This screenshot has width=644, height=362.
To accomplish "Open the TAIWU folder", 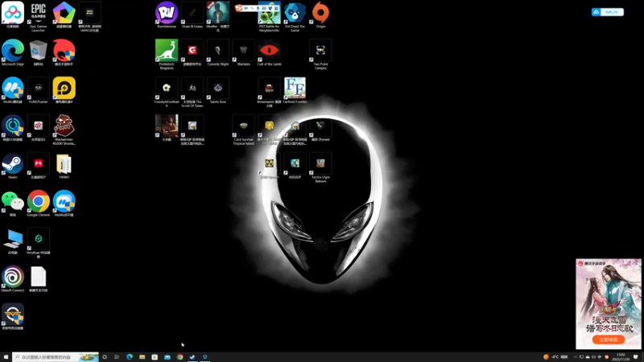I will 64,166.
